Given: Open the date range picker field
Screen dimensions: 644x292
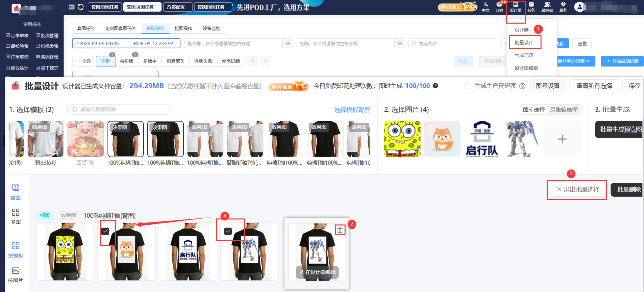Looking at the screenshot, I should [x=126, y=44].
